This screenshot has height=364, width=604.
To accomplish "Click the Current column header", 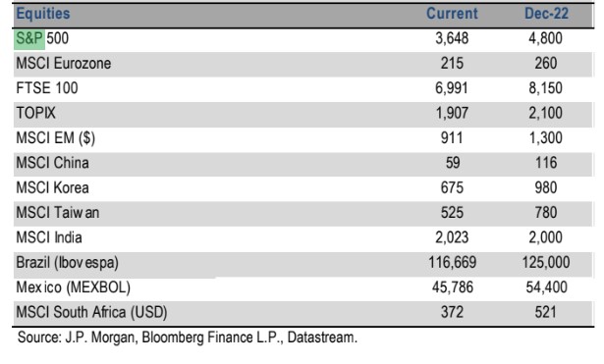I will coord(452,14).
